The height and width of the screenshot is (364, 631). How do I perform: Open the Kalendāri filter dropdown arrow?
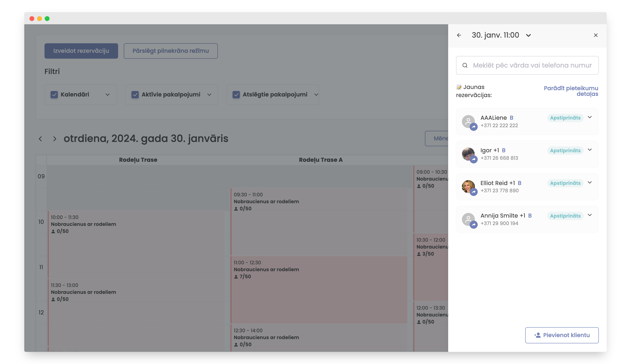point(108,94)
